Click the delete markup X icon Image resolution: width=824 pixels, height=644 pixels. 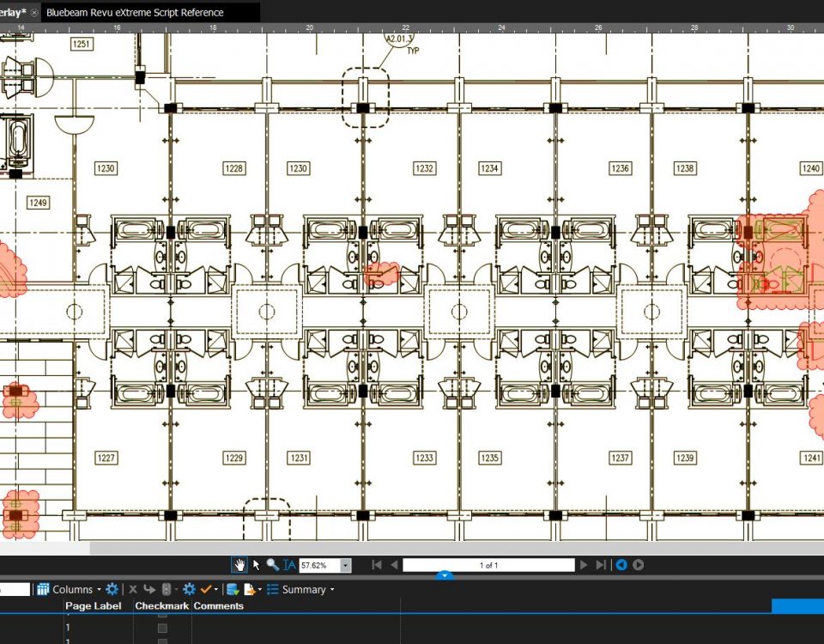tap(133, 589)
